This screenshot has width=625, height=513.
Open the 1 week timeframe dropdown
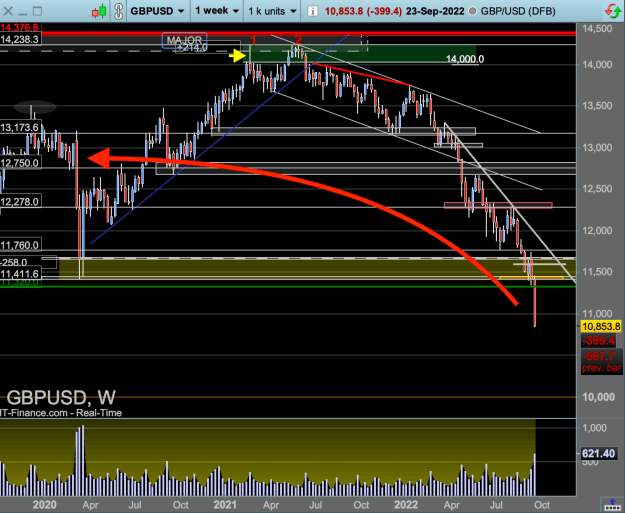click(217, 11)
